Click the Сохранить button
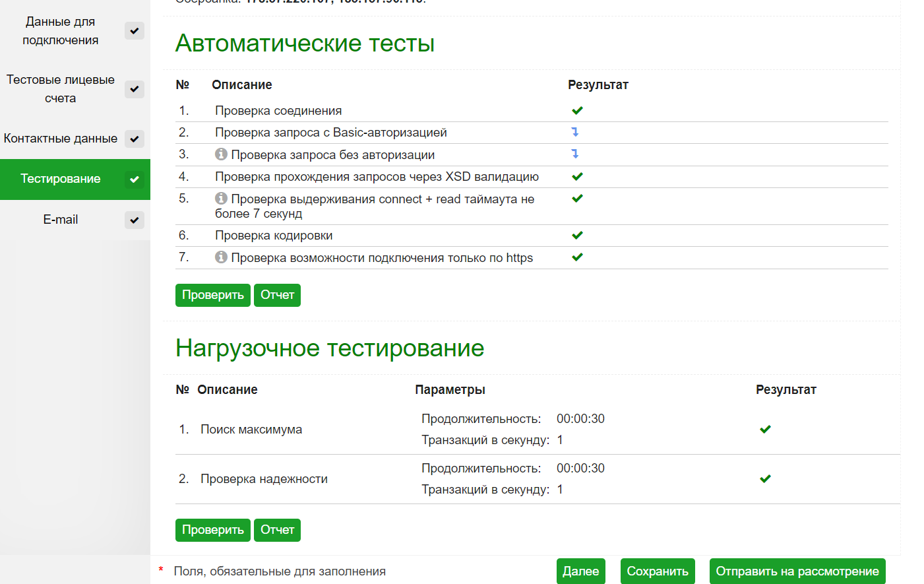Viewport: 924px width, 584px height. tap(657, 571)
